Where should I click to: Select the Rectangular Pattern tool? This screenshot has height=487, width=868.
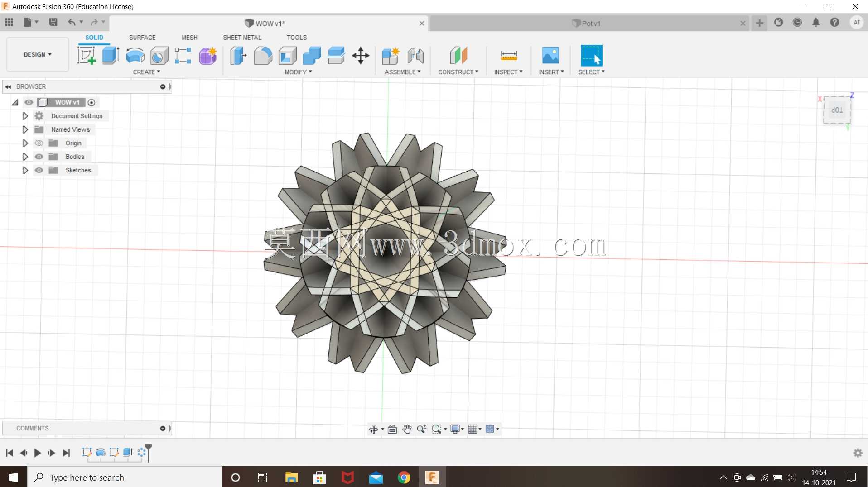[183, 56]
